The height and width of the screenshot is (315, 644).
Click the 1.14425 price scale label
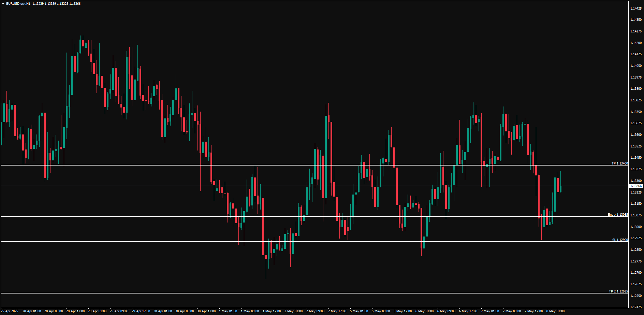[x=636, y=8]
